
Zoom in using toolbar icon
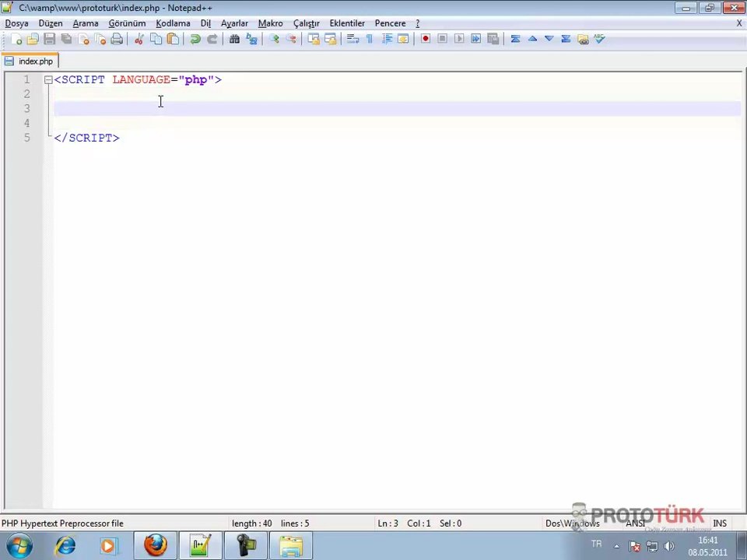coord(274,39)
